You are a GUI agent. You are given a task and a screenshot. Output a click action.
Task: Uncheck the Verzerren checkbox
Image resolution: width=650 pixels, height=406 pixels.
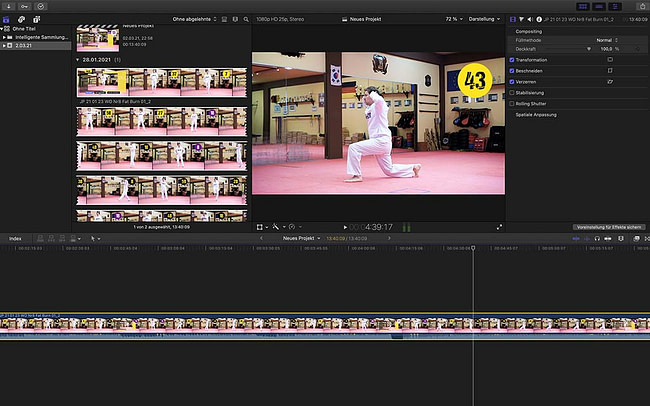tap(512, 82)
